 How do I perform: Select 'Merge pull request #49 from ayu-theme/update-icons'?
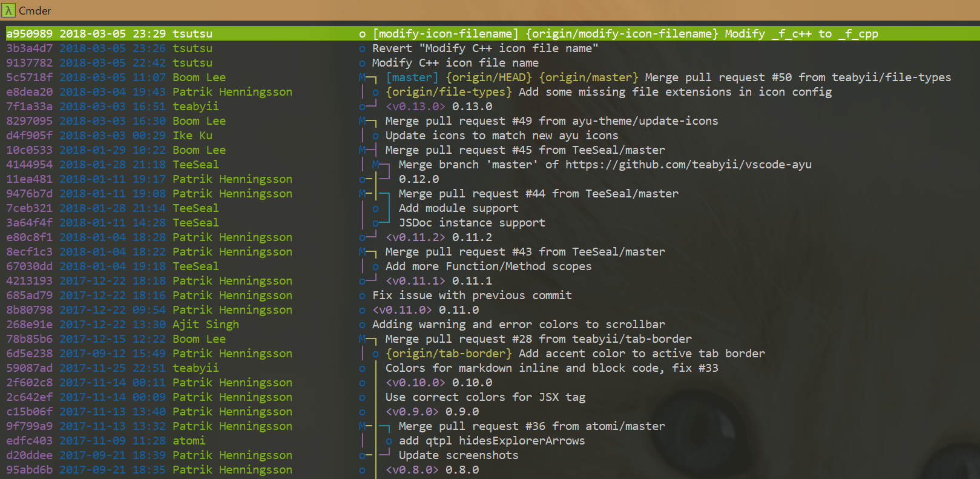(x=552, y=121)
